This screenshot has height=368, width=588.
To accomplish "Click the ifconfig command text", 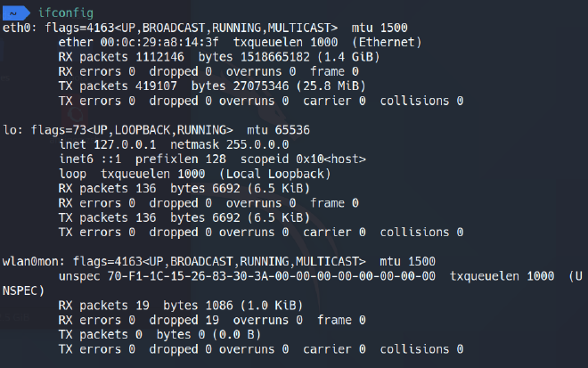I will pyautogui.click(x=66, y=11).
